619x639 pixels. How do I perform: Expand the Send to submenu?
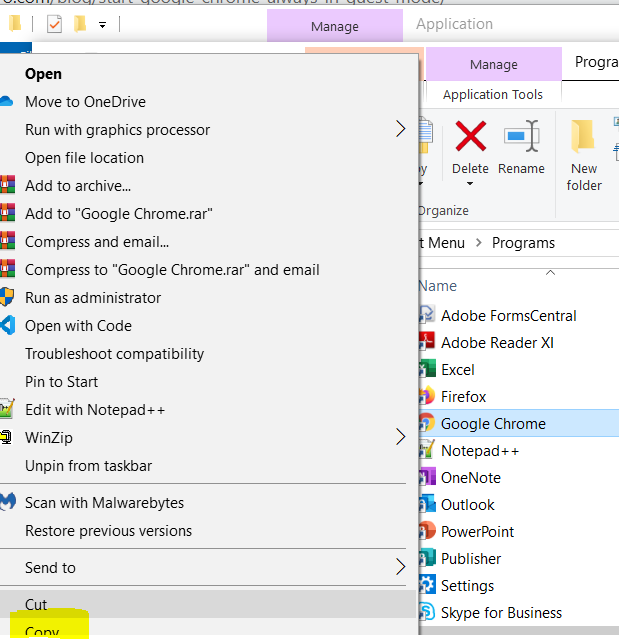pos(400,567)
